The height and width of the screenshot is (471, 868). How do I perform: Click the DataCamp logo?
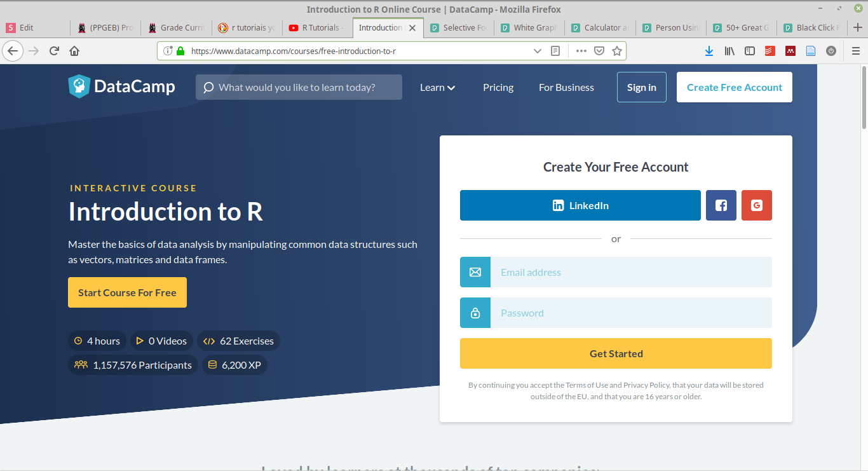point(121,86)
